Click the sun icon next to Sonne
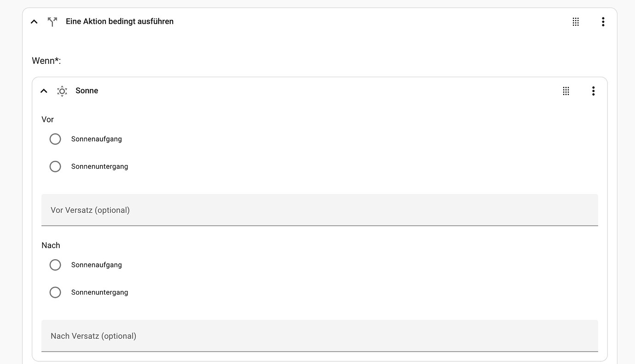 pos(62,91)
